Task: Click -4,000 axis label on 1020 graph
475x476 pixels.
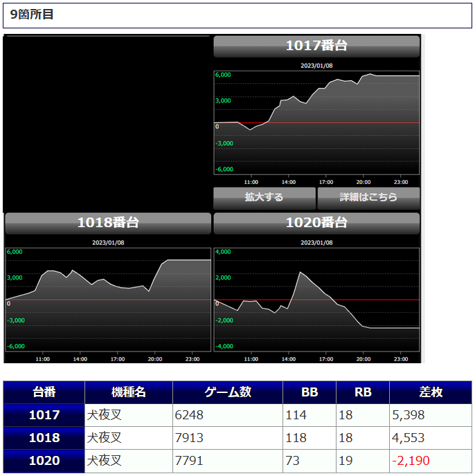Action: click(x=224, y=347)
